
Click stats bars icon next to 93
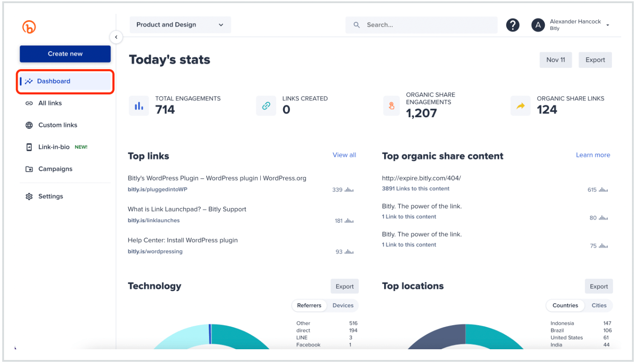349,252
